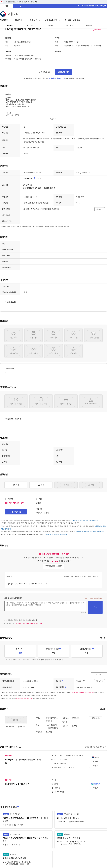Image resolution: width=107 pixels, height=868 pixels.
Task: Open the 직업 능력 개발 menu
Action: coord(52,20)
